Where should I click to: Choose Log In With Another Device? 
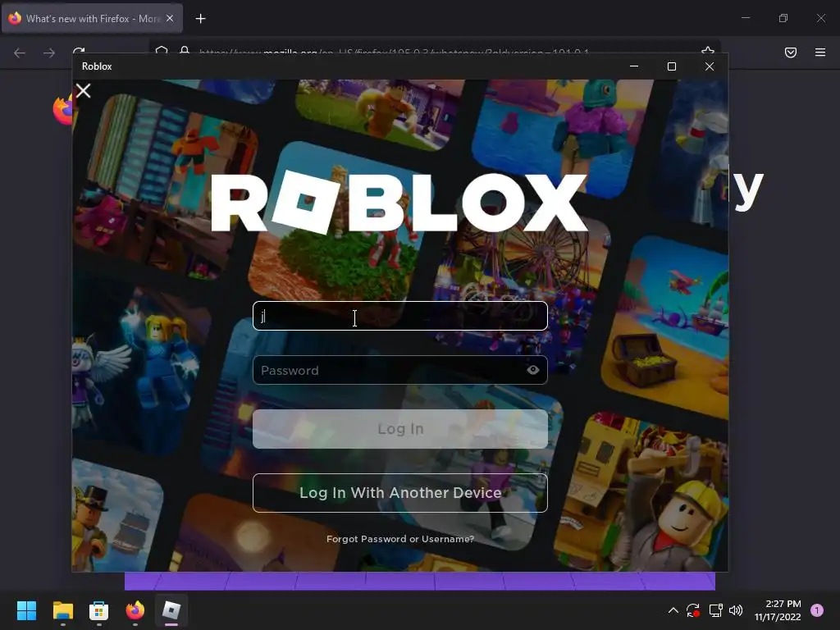pos(399,493)
